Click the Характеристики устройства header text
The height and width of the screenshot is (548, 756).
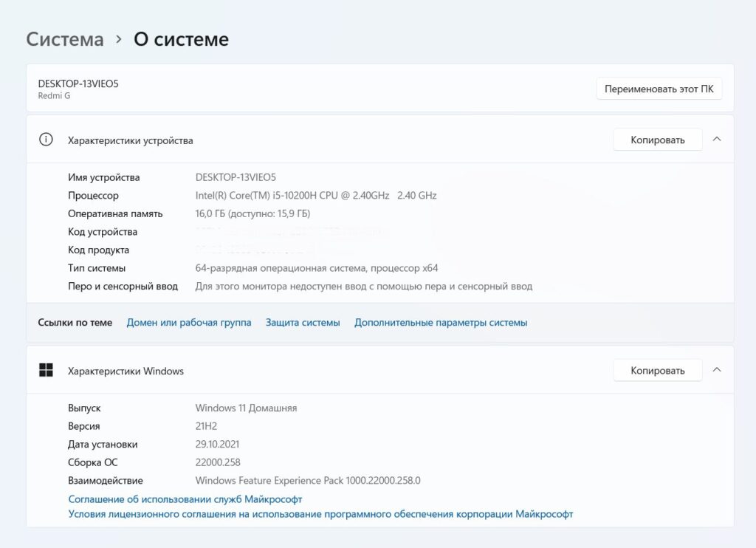click(130, 140)
